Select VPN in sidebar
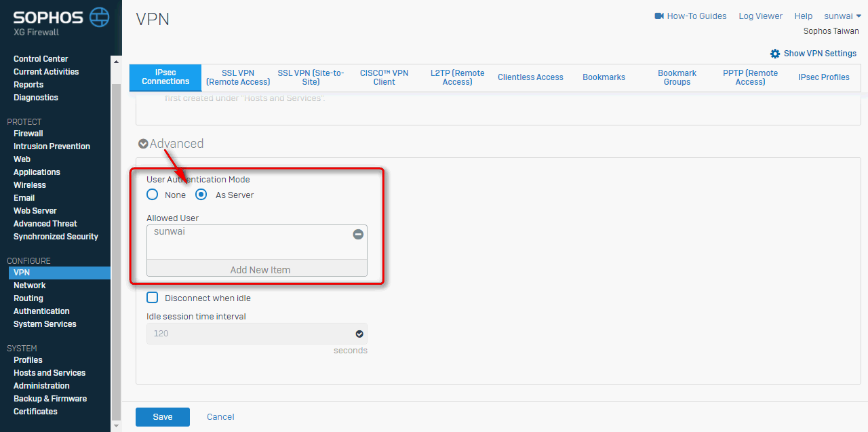This screenshot has width=868, height=432. [x=60, y=273]
